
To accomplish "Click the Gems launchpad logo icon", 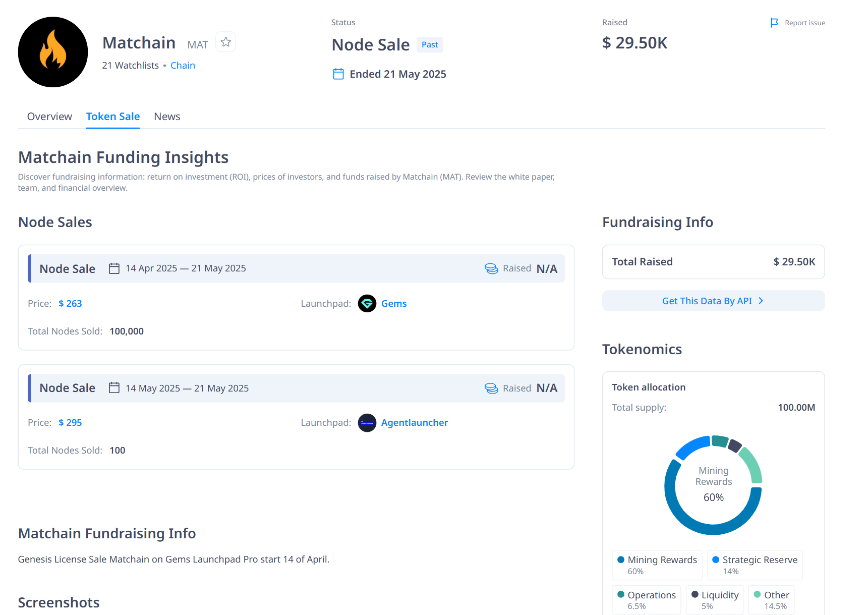I will coord(367,303).
